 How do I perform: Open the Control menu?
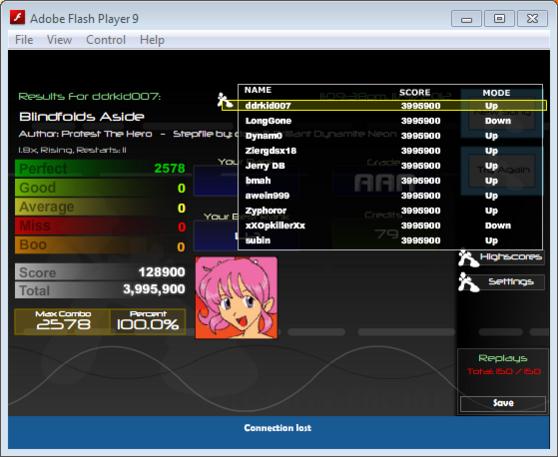point(106,40)
